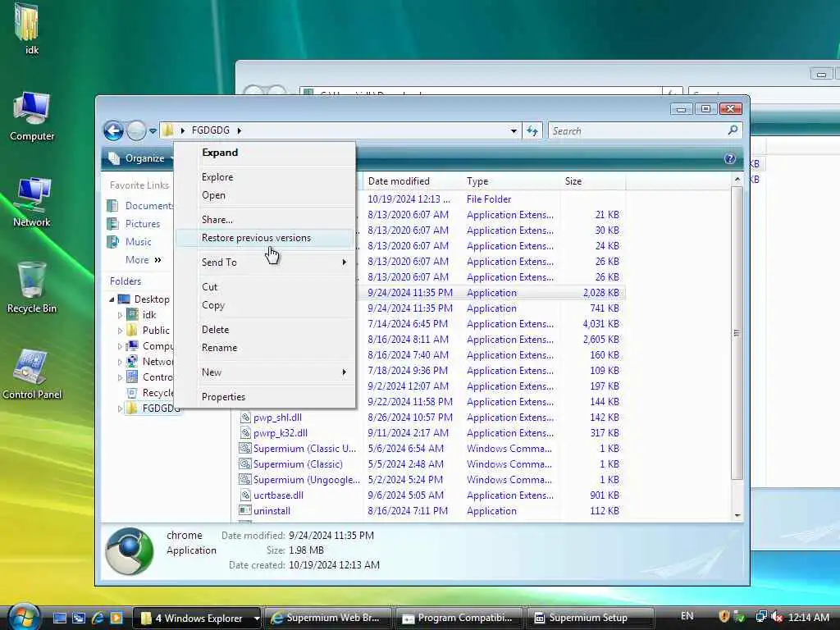Click More favorite links
This screenshot has height=630, width=840.
tap(143, 260)
